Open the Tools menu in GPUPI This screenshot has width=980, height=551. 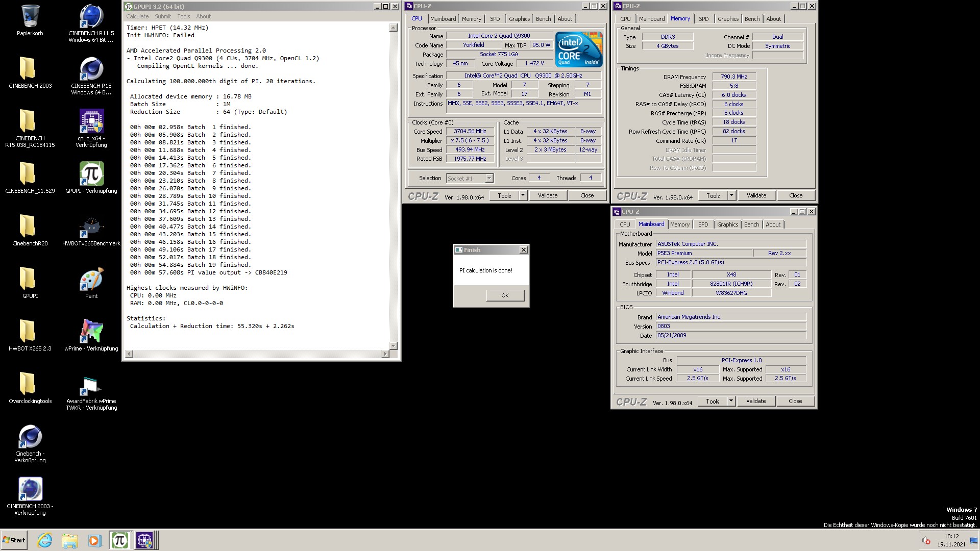point(183,16)
